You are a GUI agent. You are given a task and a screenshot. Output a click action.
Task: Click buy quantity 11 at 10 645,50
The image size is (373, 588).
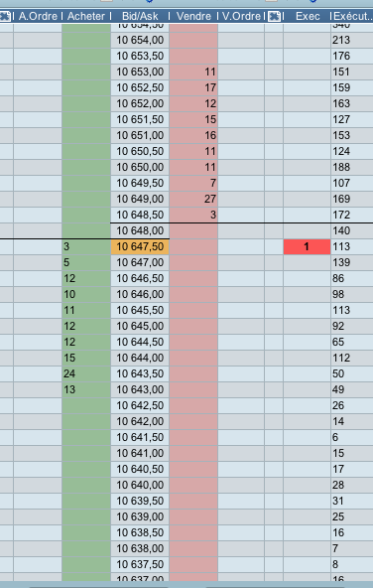[86, 310]
